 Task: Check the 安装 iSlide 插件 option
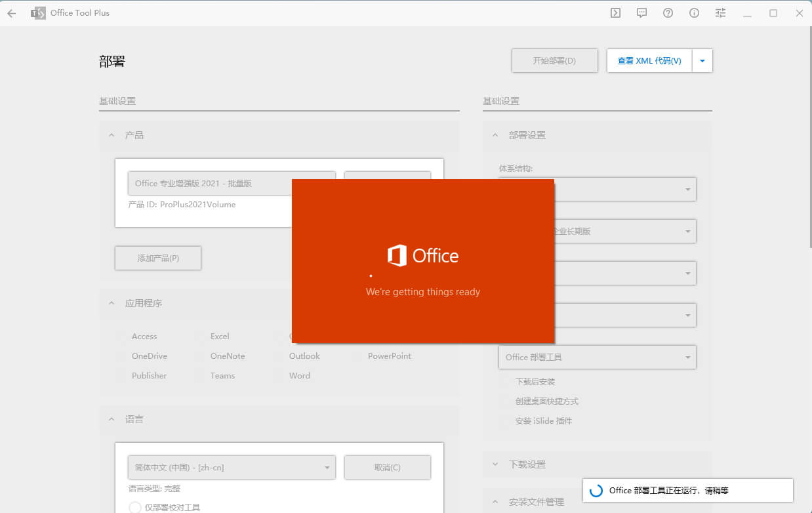tap(505, 421)
